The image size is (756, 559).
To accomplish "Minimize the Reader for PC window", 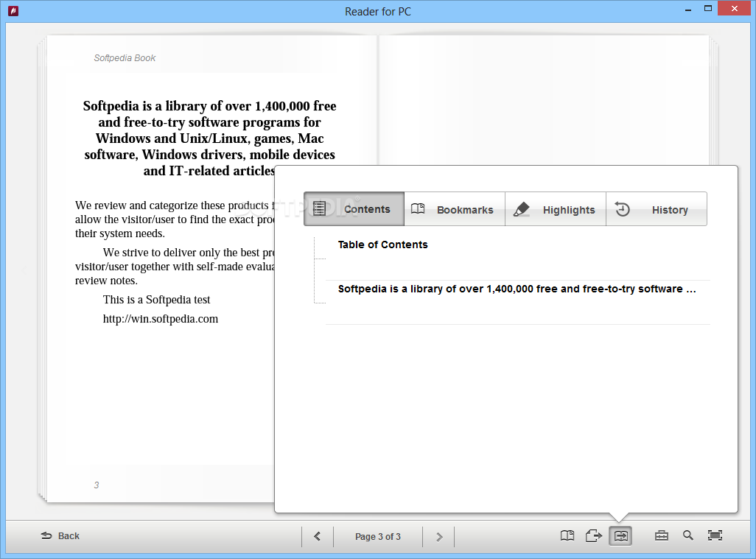I will [688, 10].
